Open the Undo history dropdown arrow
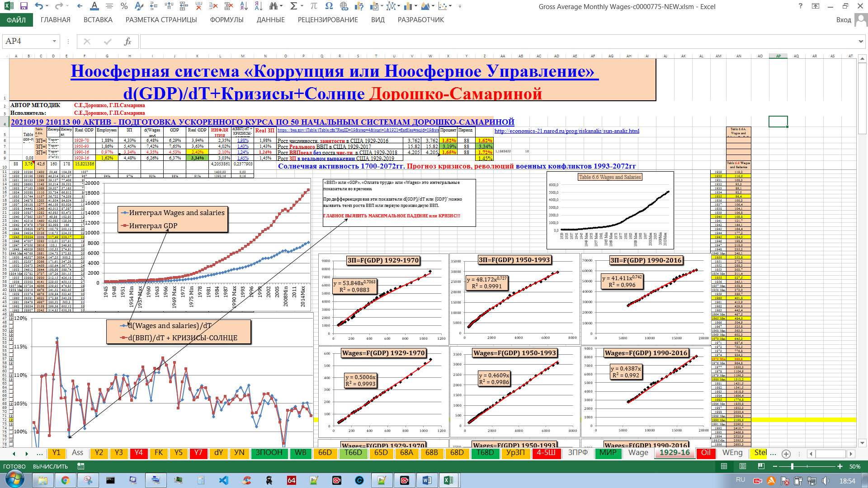This screenshot has width=868, height=488. 48,6
